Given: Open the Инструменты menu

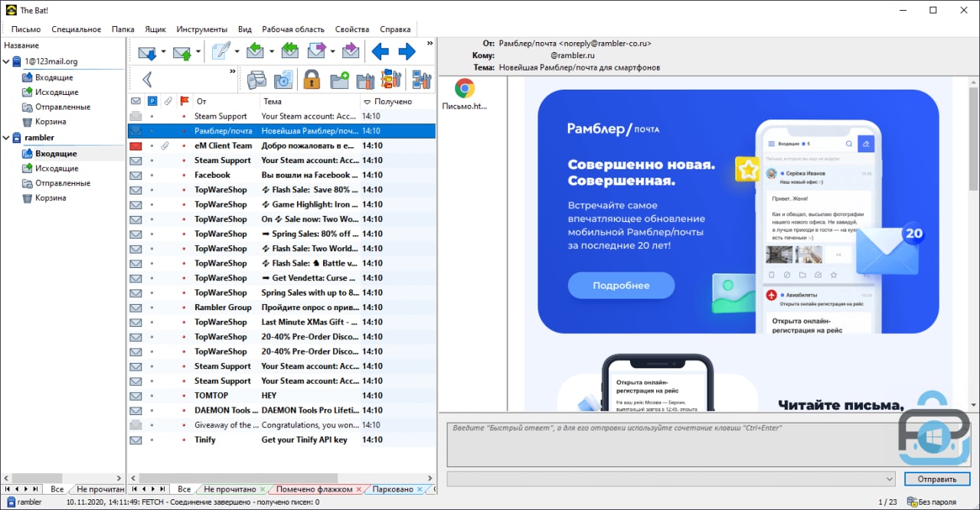Looking at the screenshot, I should [201, 29].
